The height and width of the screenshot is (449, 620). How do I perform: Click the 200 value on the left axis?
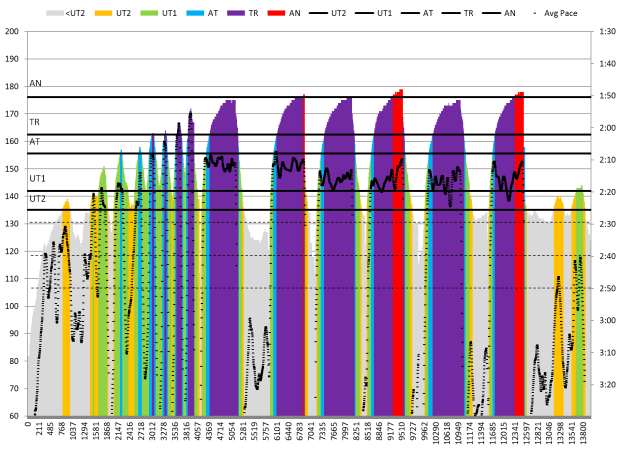coord(13,31)
